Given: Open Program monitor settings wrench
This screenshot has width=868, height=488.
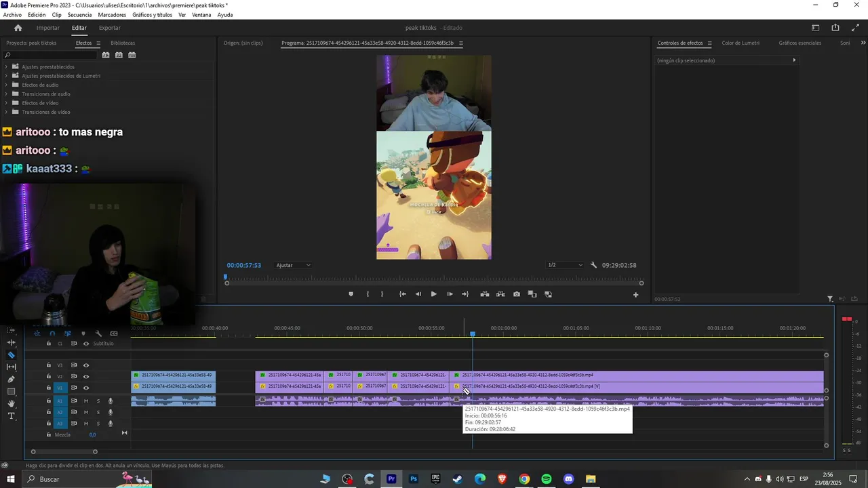Looking at the screenshot, I should point(593,265).
